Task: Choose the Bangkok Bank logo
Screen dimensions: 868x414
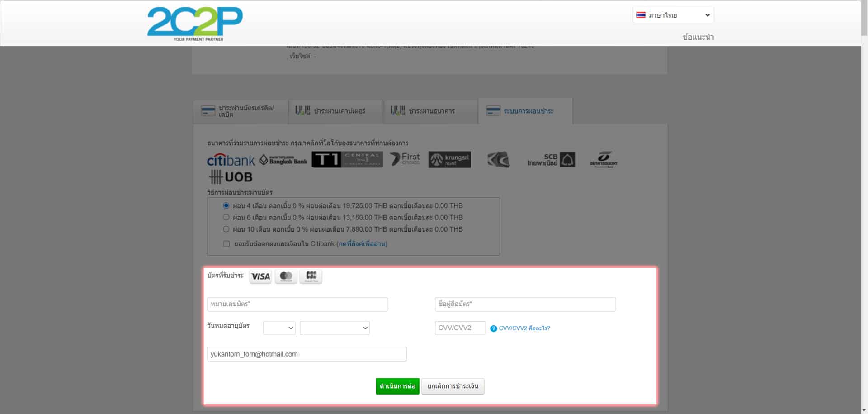Action: (283, 160)
